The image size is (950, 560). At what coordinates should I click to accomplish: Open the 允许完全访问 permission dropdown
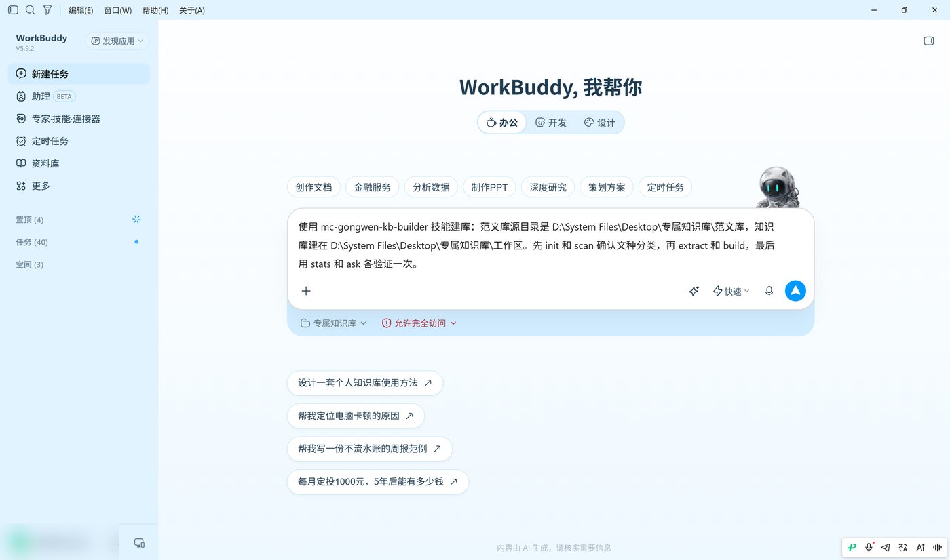[419, 323]
